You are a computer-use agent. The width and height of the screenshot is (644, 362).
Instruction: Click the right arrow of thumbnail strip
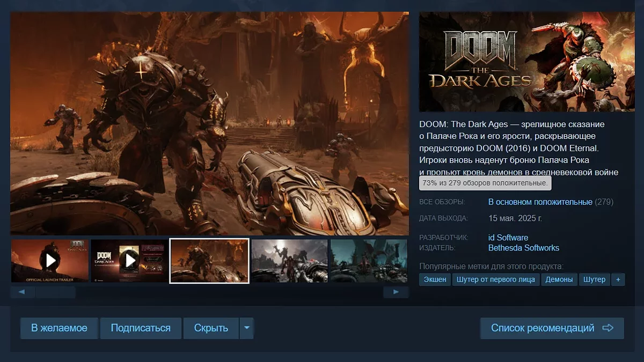coord(396,292)
